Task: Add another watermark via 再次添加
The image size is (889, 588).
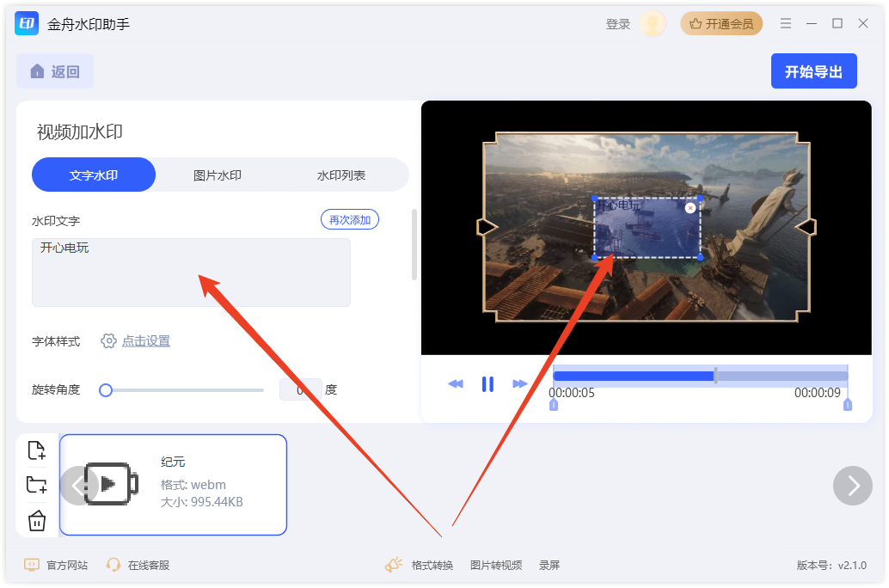Action: [349, 219]
